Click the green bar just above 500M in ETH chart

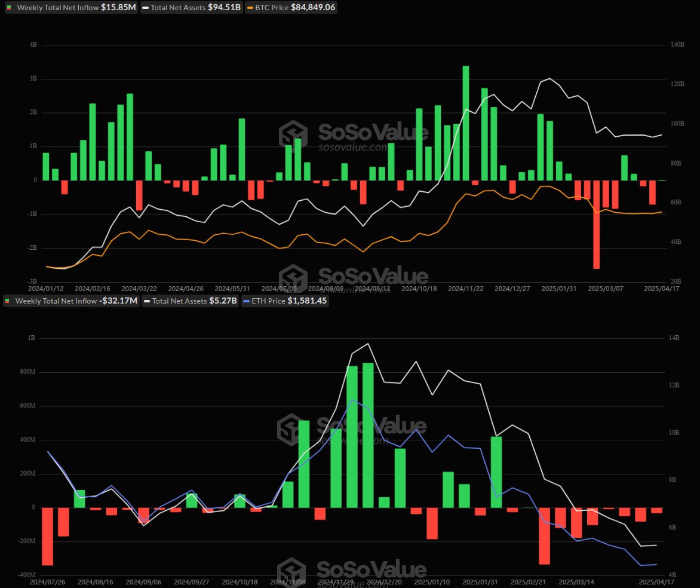coord(303,464)
